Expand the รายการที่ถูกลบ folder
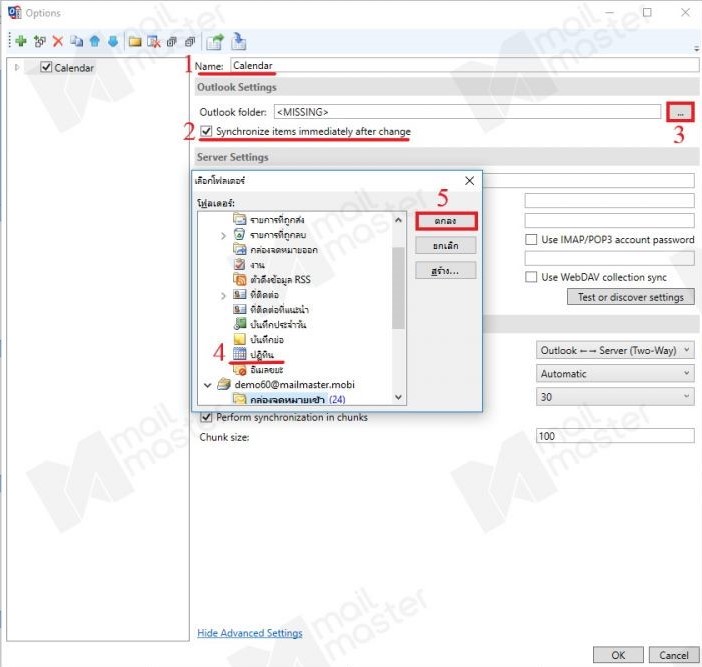 [x=223, y=235]
